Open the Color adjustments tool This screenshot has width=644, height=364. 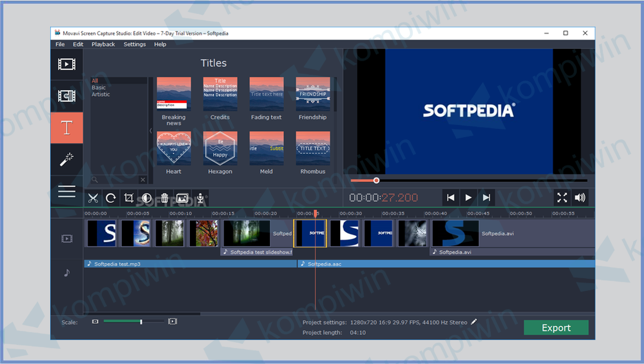(146, 198)
